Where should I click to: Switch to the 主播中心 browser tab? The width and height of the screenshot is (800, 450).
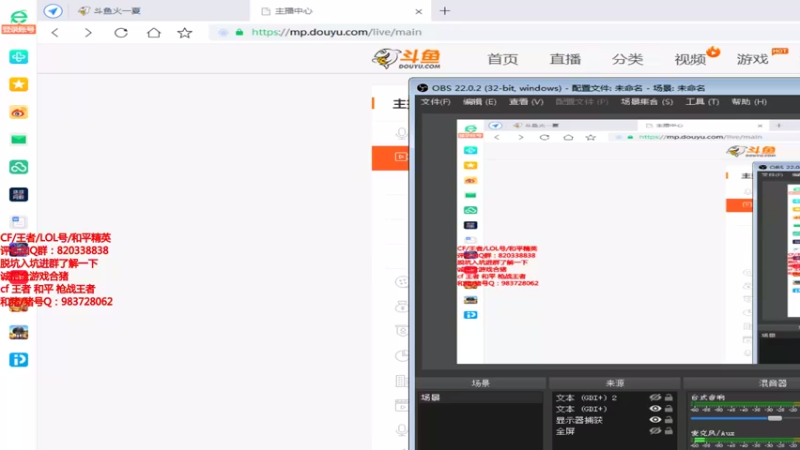point(339,11)
